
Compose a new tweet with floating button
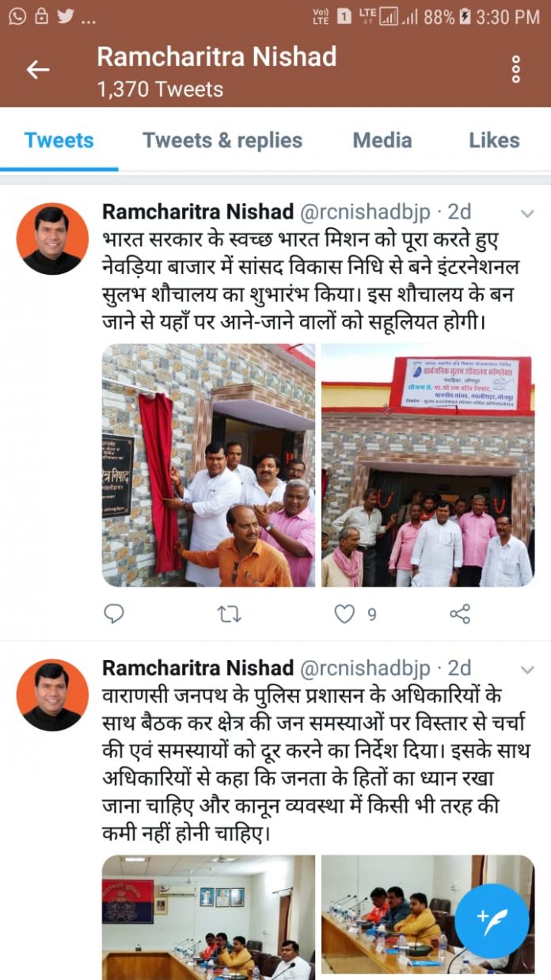pos(491,920)
